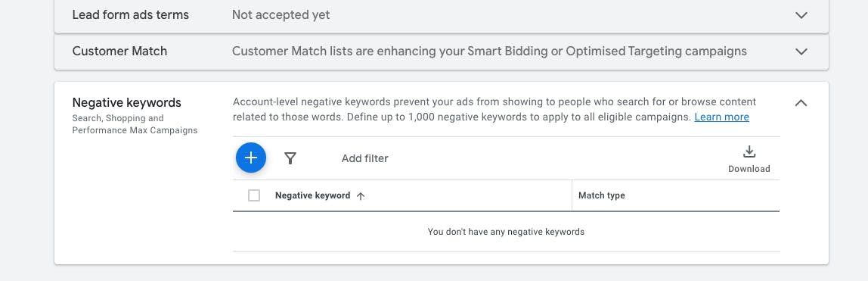
Task: Select the Lead form ads terms row title
Action: [131, 15]
